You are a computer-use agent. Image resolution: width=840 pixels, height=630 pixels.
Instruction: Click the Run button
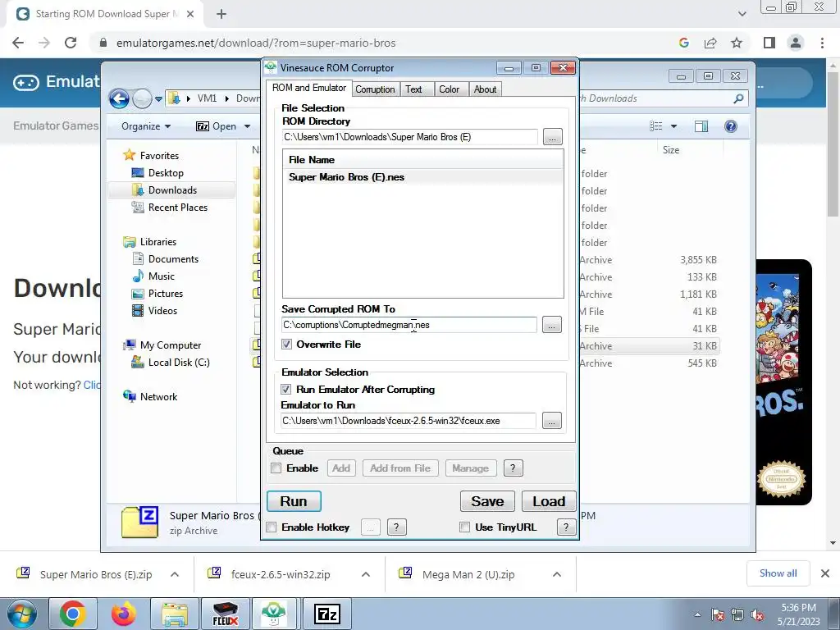point(294,501)
